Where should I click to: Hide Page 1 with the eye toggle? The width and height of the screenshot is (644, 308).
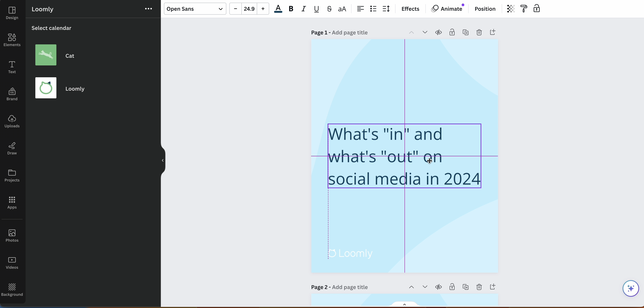click(x=438, y=32)
